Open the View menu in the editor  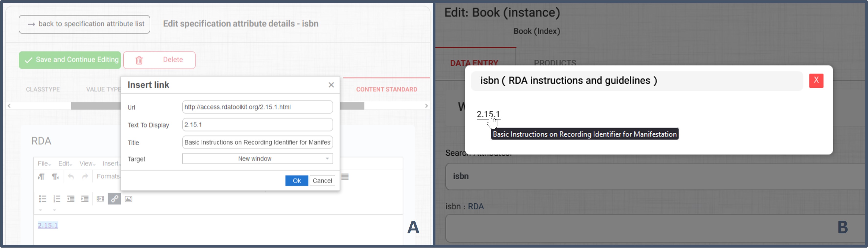click(x=87, y=164)
